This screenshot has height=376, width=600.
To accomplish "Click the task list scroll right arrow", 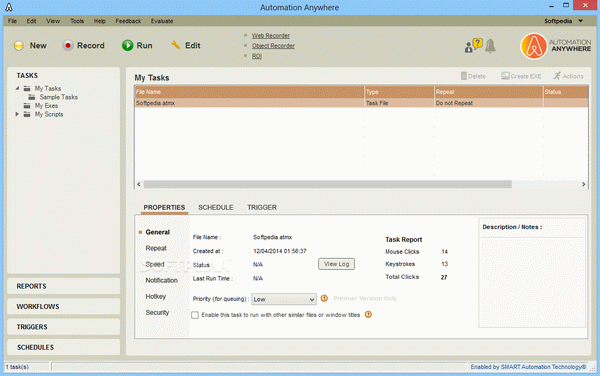I will 584,184.
